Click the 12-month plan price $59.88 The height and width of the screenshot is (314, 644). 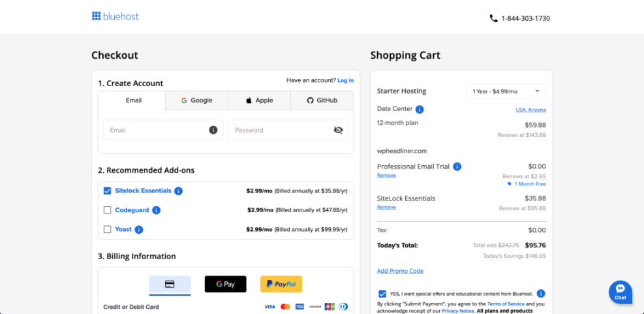coord(536,125)
